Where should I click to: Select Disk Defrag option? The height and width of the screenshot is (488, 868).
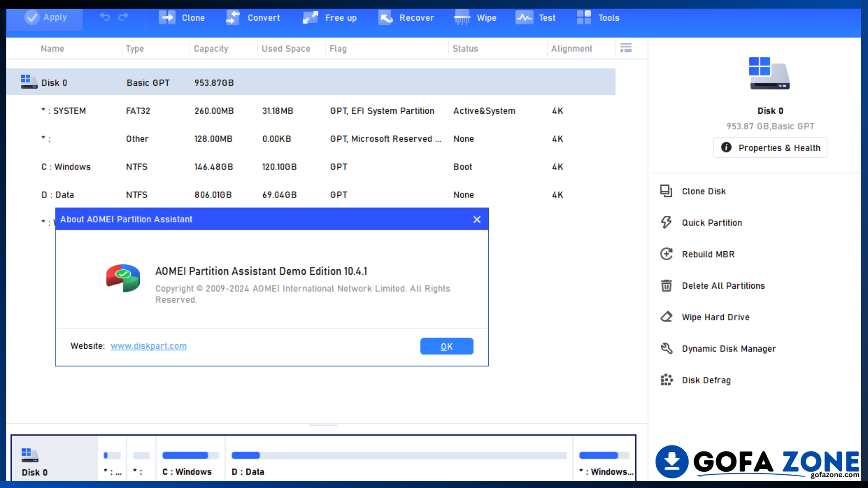[x=706, y=380]
